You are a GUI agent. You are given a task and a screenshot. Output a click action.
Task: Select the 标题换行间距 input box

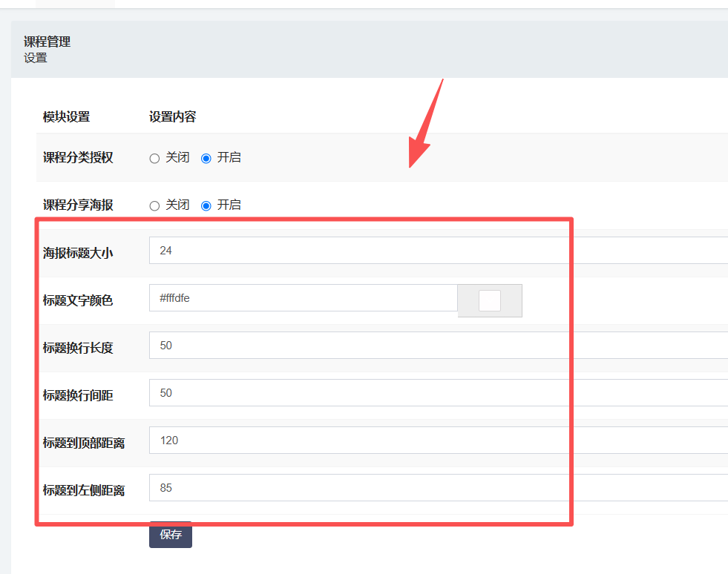click(x=438, y=393)
